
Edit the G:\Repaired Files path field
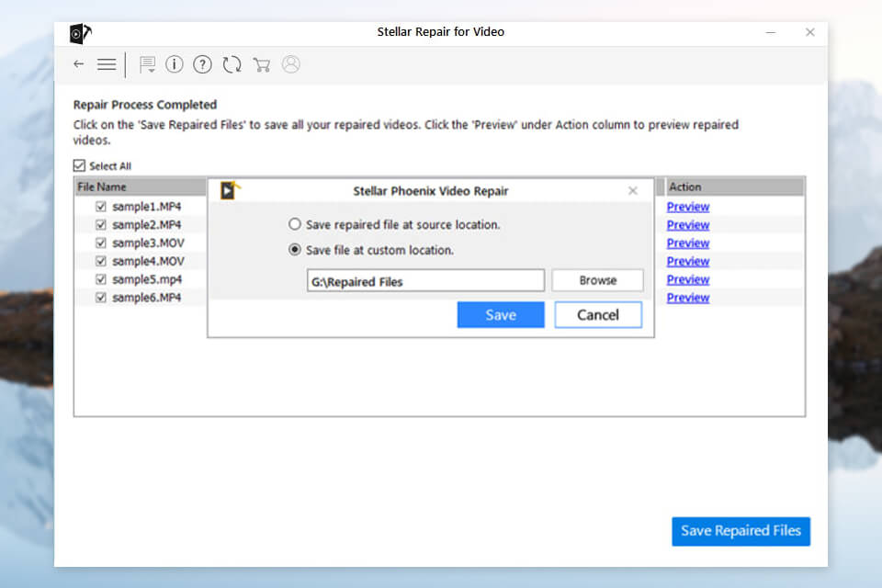coord(424,279)
